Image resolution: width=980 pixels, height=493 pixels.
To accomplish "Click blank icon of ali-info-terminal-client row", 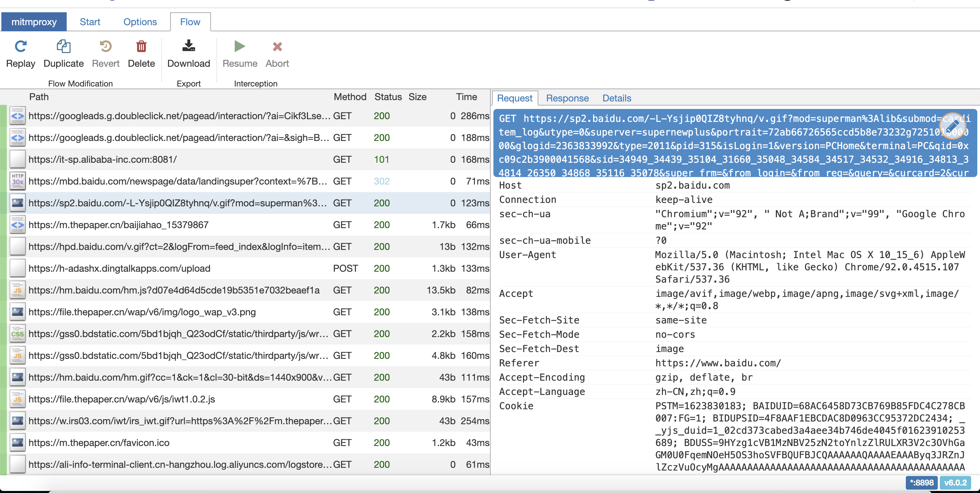I will (x=17, y=464).
